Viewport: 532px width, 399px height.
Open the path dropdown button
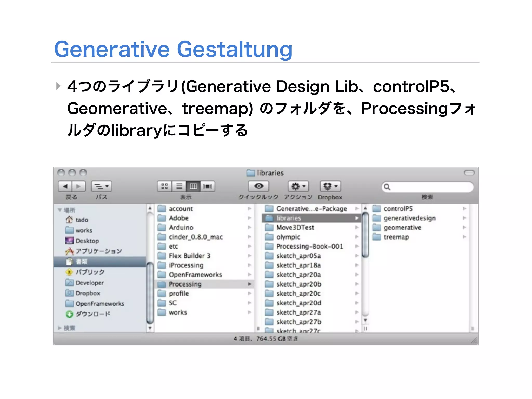[101, 186]
